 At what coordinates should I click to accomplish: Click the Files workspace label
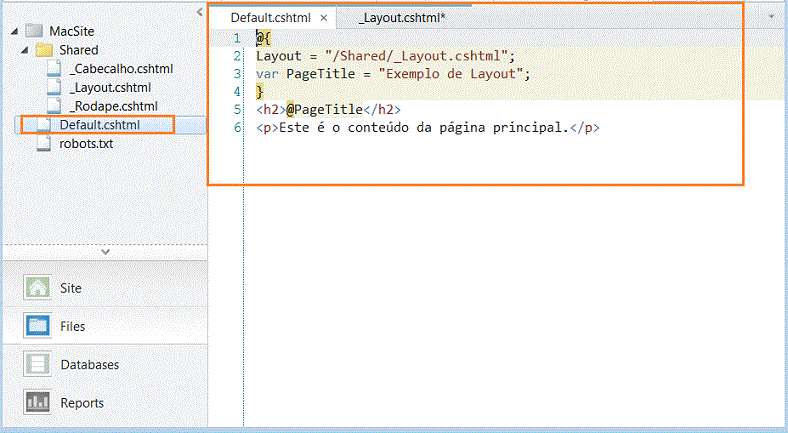[x=73, y=326]
